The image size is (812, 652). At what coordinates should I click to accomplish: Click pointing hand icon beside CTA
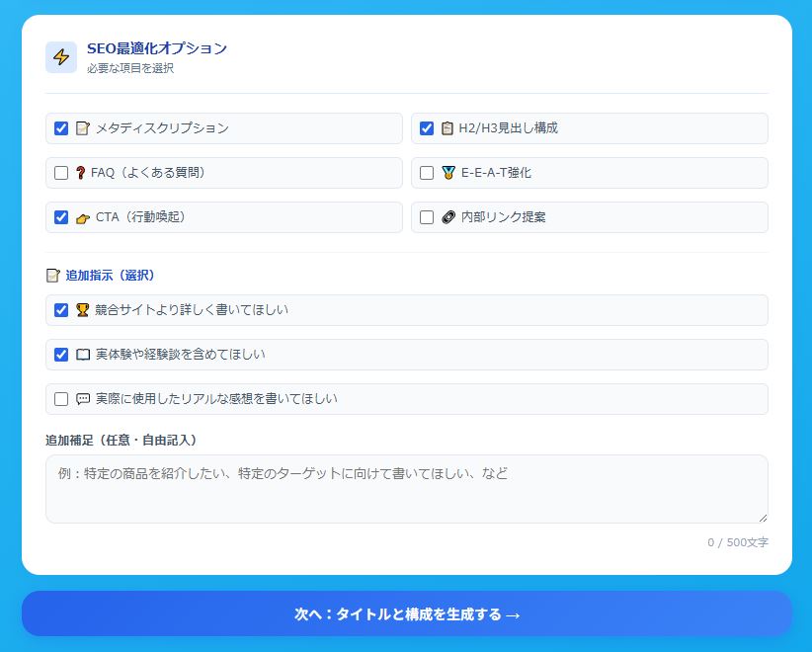click(83, 218)
